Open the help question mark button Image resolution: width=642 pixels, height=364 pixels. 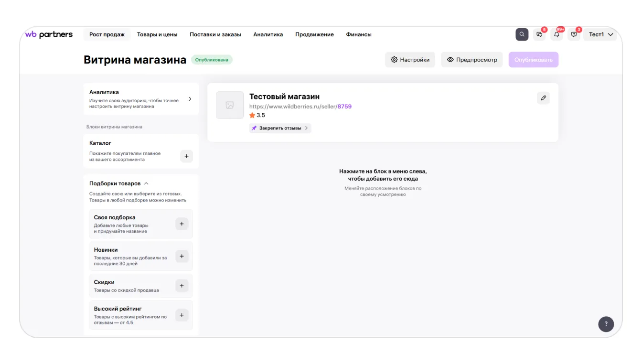[x=606, y=324]
